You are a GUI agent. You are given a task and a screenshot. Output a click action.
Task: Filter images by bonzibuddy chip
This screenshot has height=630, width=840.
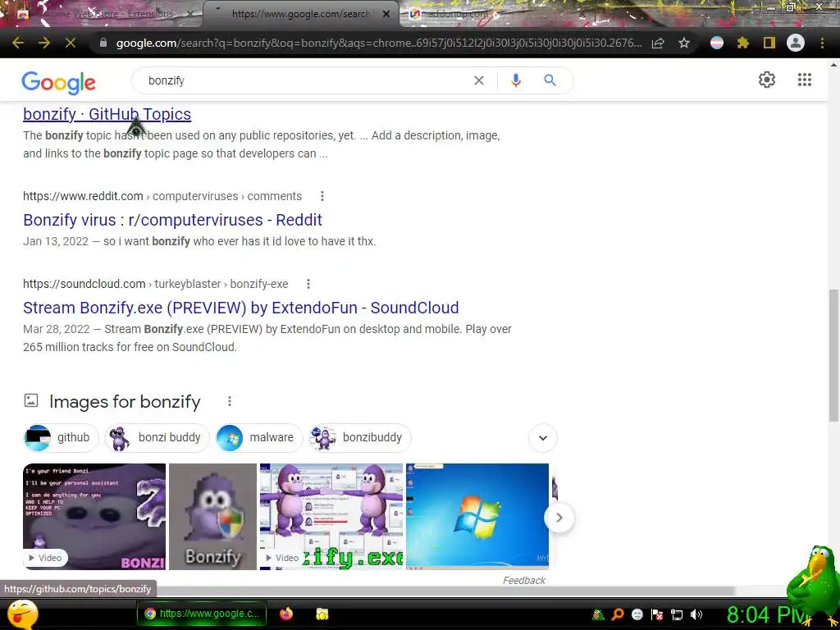(x=359, y=438)
